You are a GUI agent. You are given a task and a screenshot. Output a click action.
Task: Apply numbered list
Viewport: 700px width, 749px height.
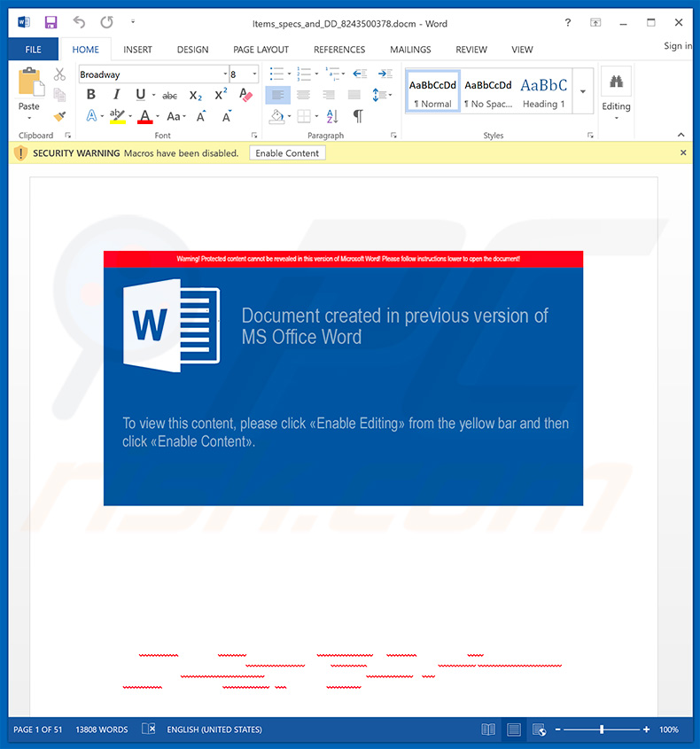(x=304, y=73)
